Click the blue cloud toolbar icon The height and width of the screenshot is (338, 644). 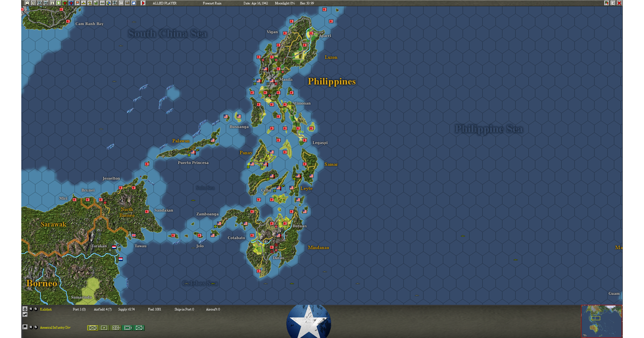133,3
